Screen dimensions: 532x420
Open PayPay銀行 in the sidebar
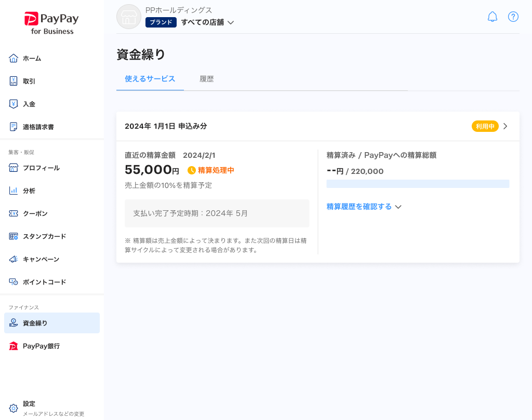[x=52, y=346]
